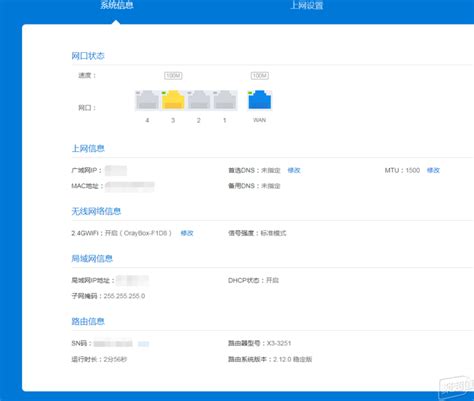Click the WAN label under blue port
This screenshot has width=474, height=401.
[260, 120]
